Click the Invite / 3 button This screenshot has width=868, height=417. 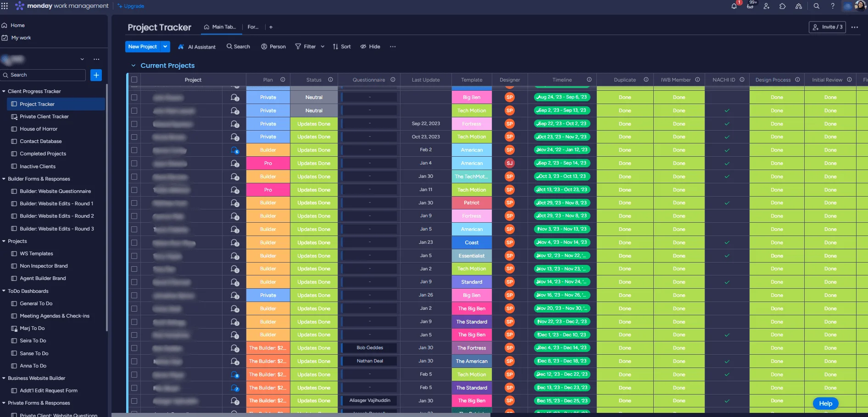click(x=828, y=27)
